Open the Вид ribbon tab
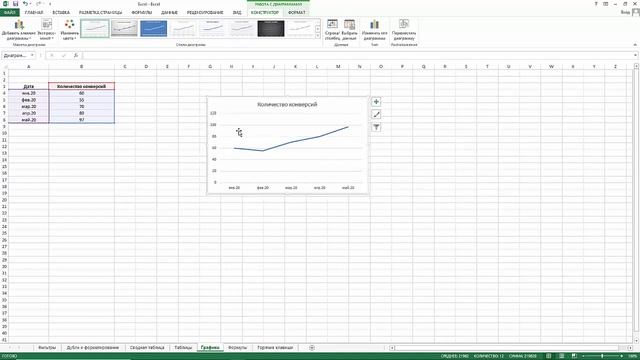640x360 pixels. [237, 13]
